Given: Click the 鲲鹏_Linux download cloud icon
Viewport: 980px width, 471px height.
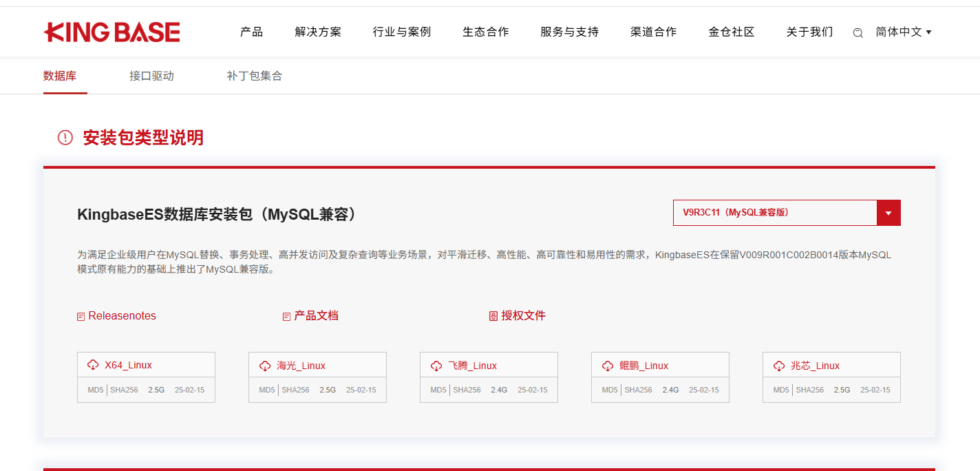Looking at the screenshot, I should 608,366.
